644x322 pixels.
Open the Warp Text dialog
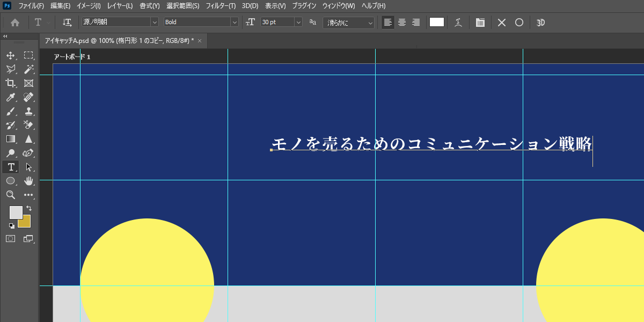458,23
